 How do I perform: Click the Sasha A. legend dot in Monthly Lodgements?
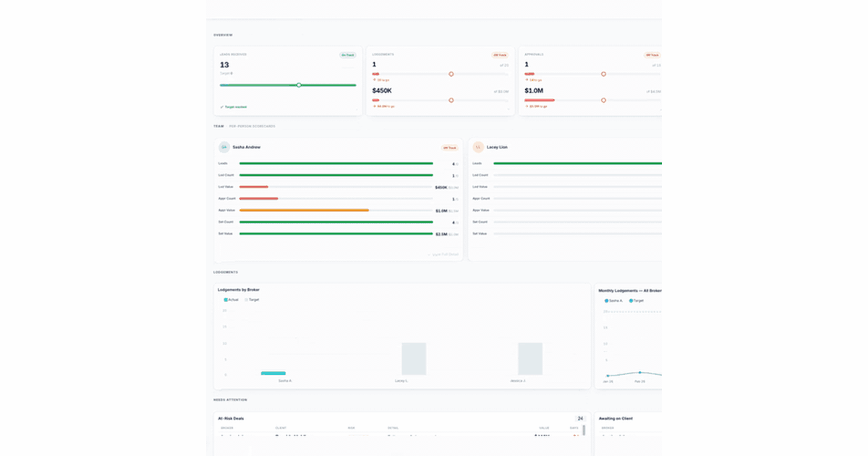[606, 300]
